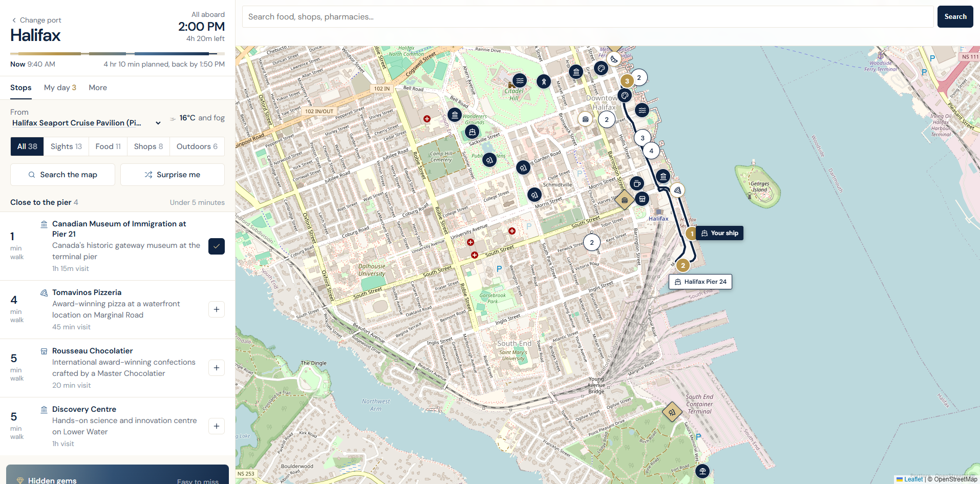
Task: Click the gold stop 3 marker on the waterfront
Action: point(627,81)
